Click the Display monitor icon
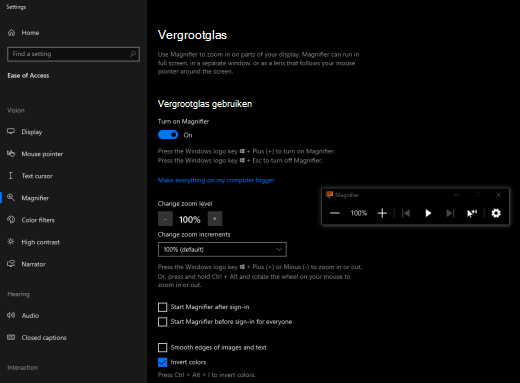 tap(11, 131)
